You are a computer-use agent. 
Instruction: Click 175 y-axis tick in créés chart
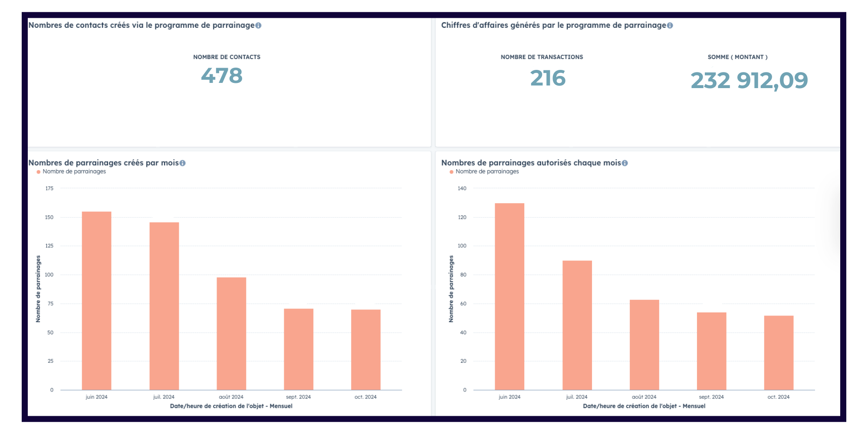(x=49, y=188)
